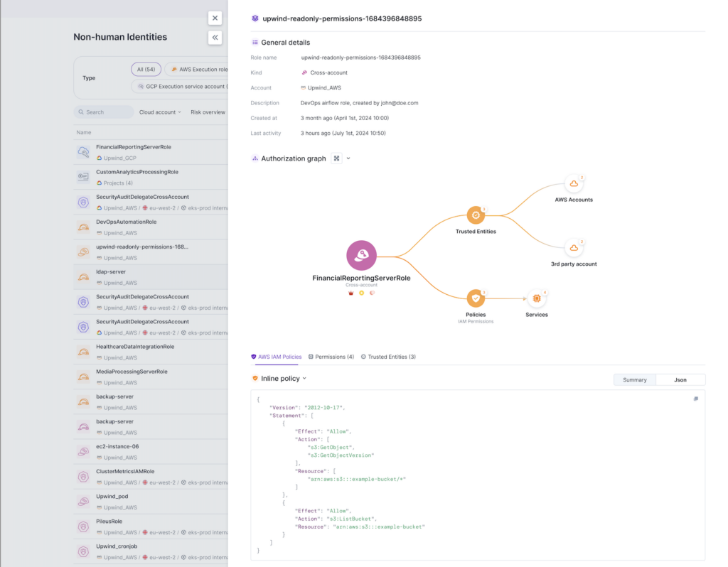Screen dimensions: 728x567
Task: Open the Risk overview filter
Action: pos(208,112)
